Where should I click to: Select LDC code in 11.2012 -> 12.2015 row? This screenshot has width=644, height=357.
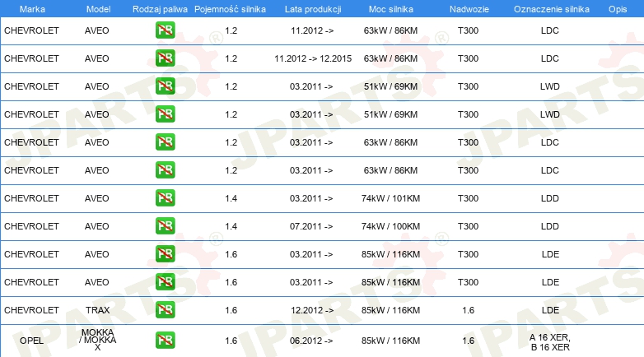pyautogui.click(x=550, y=58)
